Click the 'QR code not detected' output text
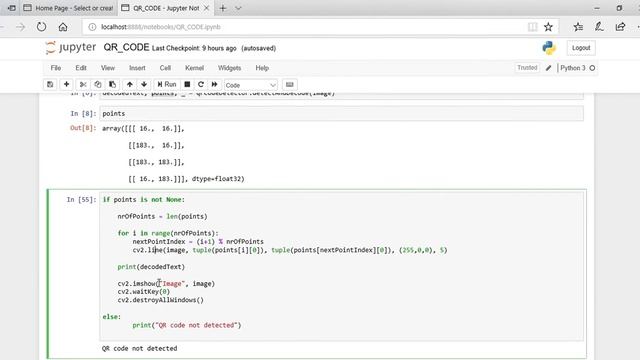 140,348
